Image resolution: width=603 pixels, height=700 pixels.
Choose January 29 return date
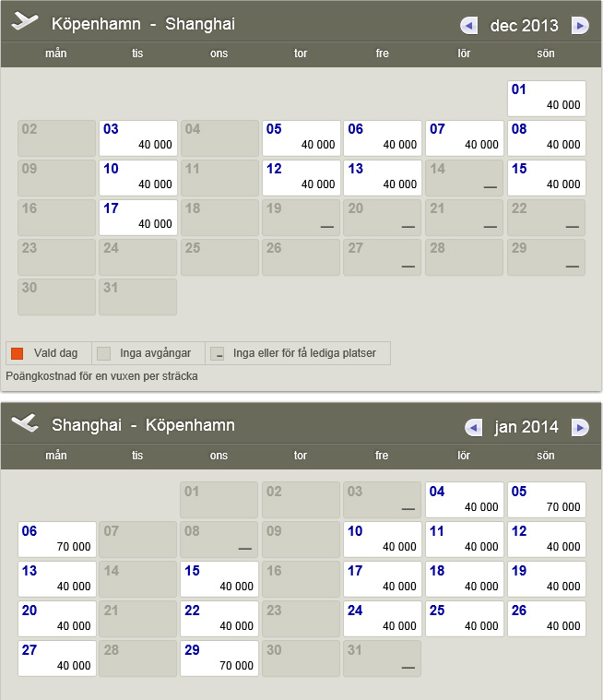coord(219,658)
